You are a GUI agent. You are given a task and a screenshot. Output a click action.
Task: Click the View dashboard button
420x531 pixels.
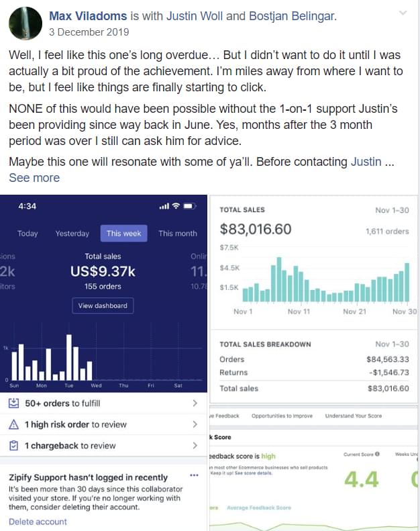[103, 305]
